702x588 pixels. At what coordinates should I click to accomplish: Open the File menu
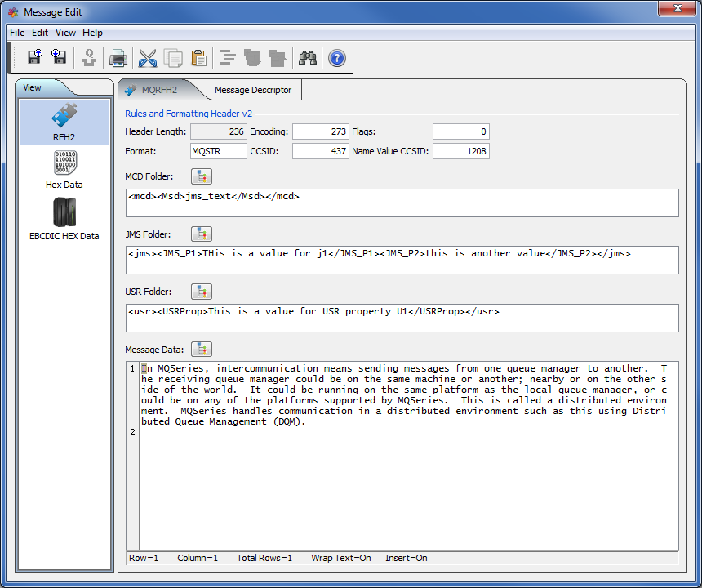(x=17, y=33)
